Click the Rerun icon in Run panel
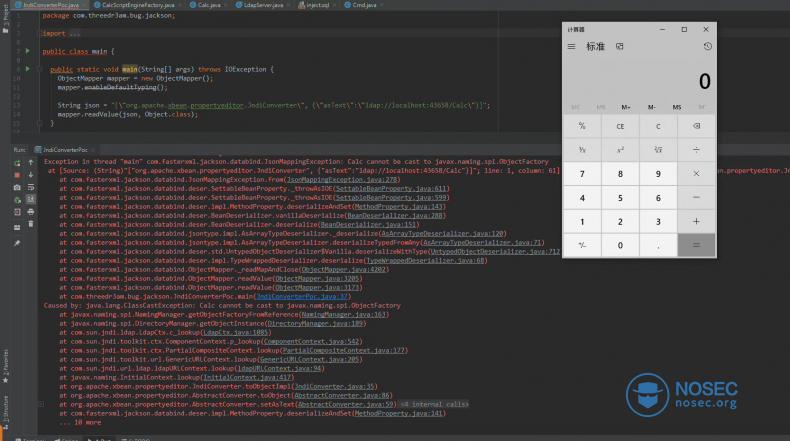Image resolution: width=790 pixels, height=441 pixels. 17,163
